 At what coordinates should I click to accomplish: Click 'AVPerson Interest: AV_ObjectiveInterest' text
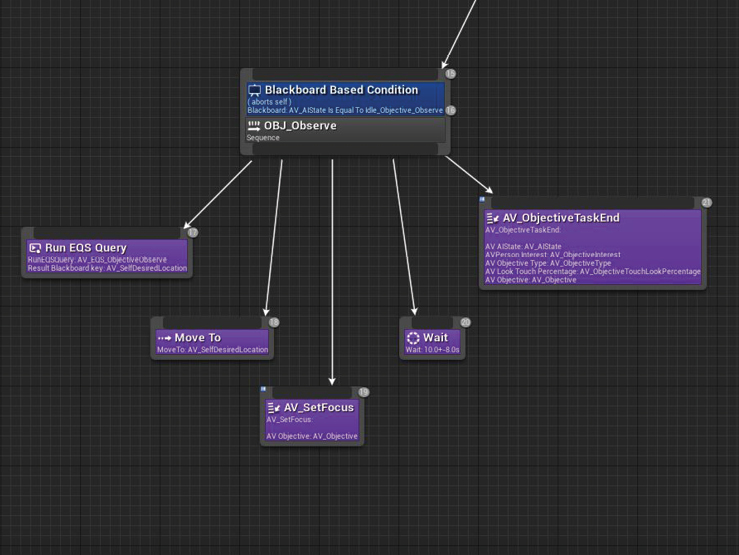coord(553,255)
